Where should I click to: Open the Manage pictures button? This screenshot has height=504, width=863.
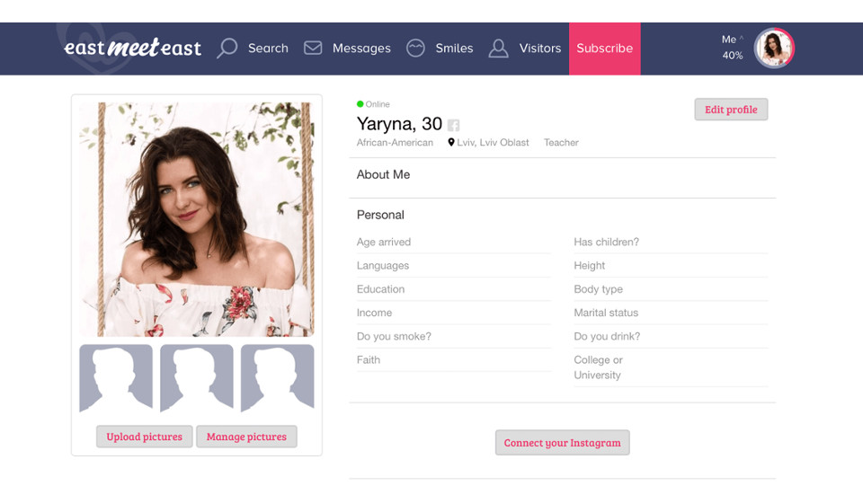tap(246, 437)
